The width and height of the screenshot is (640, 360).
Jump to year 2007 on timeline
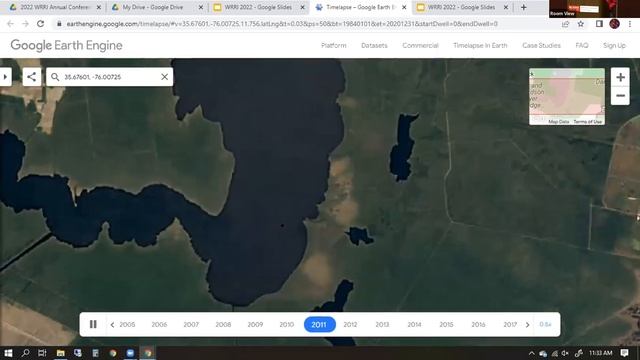pyautogui.click(x=191, y=324)
